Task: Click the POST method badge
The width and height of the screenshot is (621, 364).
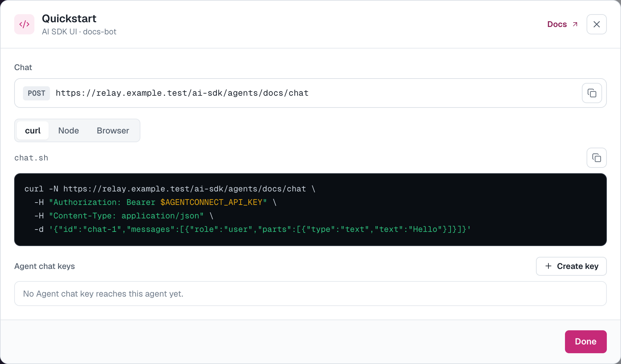Action: 36,93
